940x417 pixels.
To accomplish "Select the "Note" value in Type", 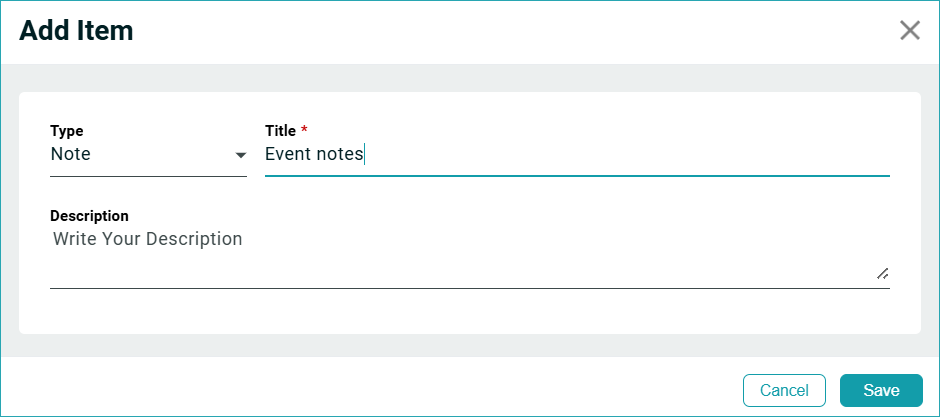I will pos(71,154).
